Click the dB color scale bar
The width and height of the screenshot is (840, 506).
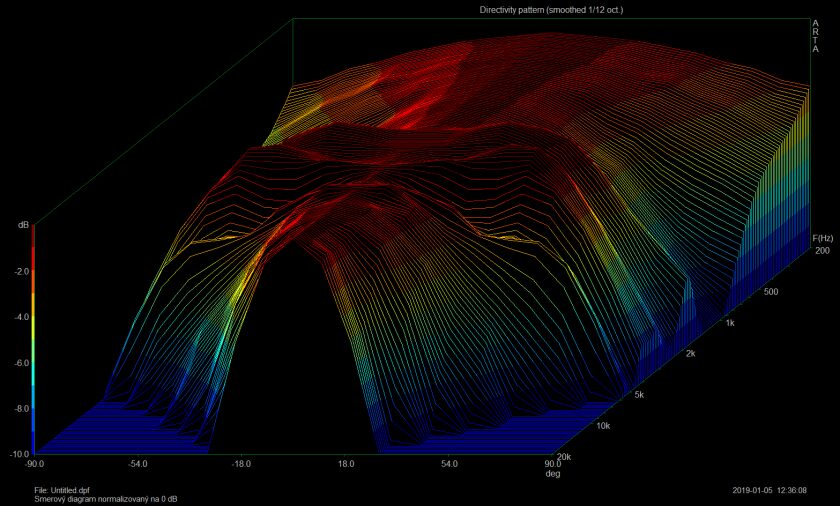coord(33,339)
